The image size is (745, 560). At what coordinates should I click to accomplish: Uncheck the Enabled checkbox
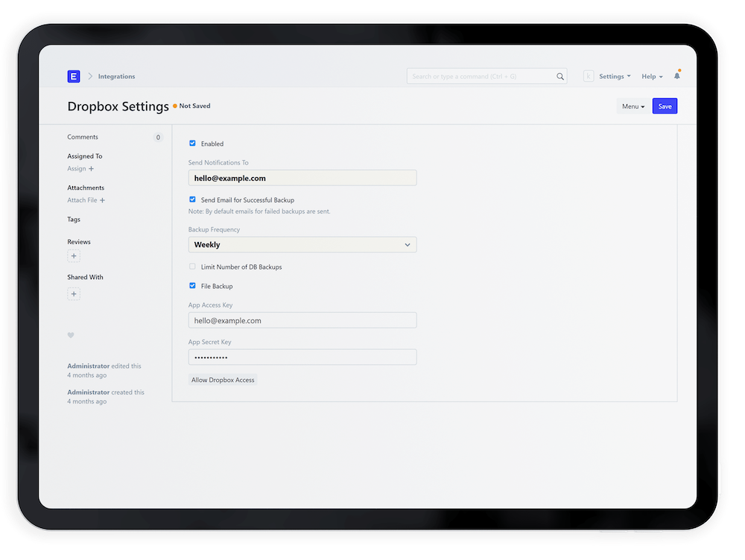[x=192, y=143]
